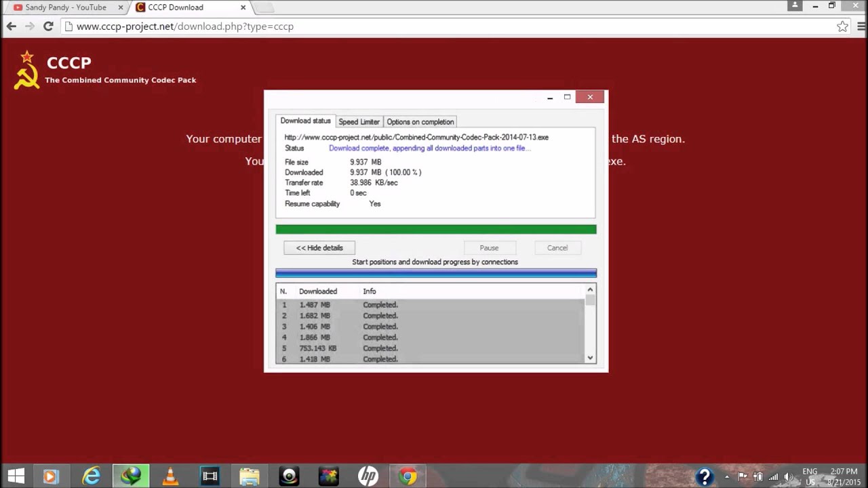Open the network signal tray icon
Image resolution: width=868 pixels, height=488 pixels.
coord(773,476)
